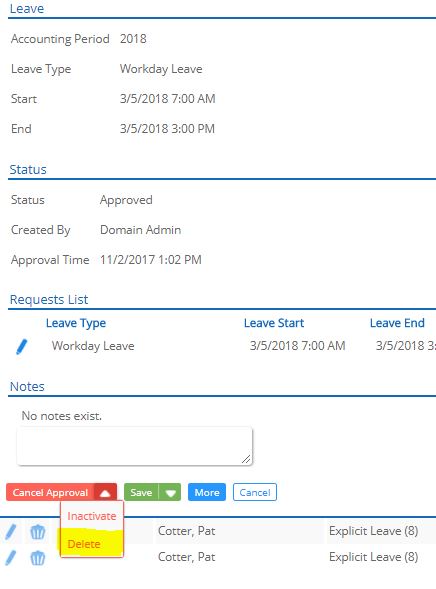
Task: Open the Save button dropdown arrow
Action: [170, 492]
